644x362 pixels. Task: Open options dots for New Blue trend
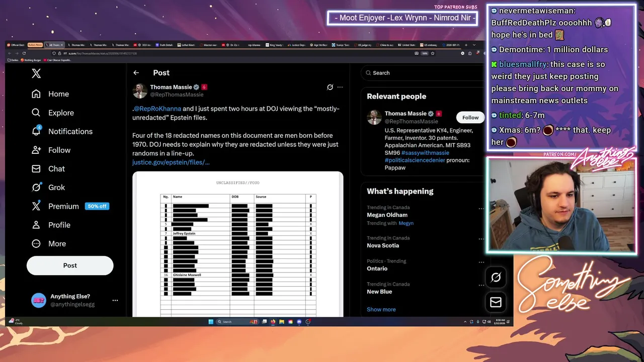tap(481, 286)
